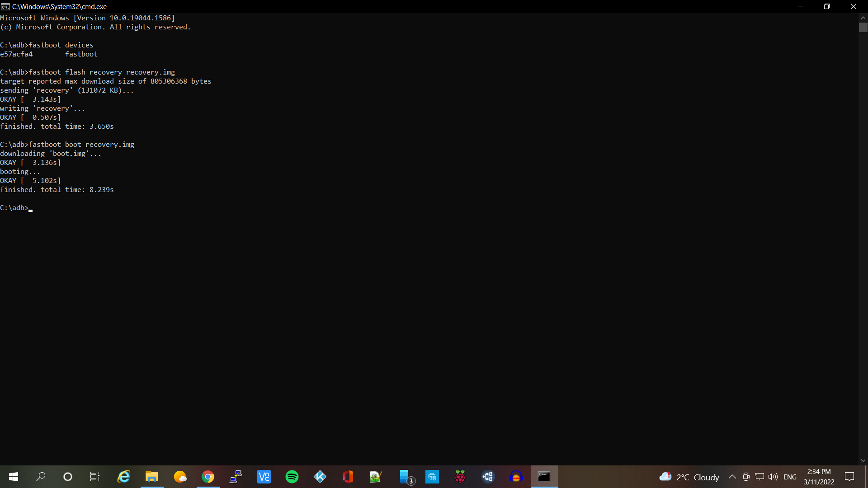Open File Explorer from taskbar
868x488 pixels.
(151, 477)
